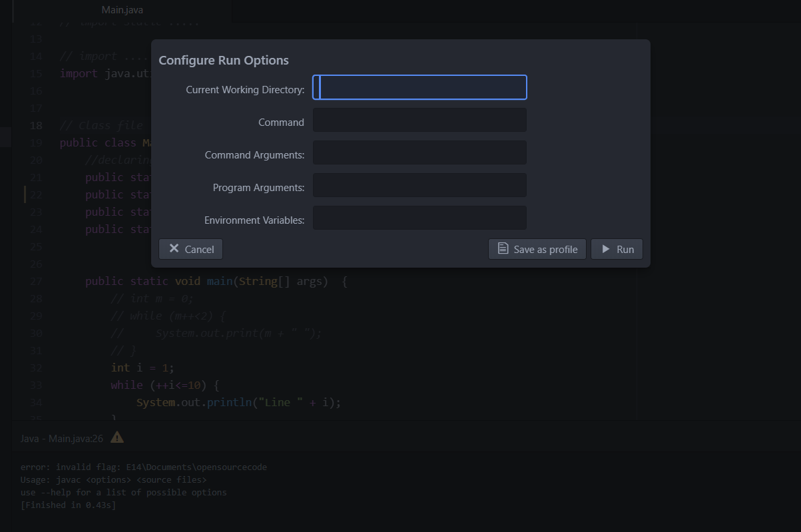Click the Environment Variables input
This screenshot has height=532, width=801.
point(419,218)
